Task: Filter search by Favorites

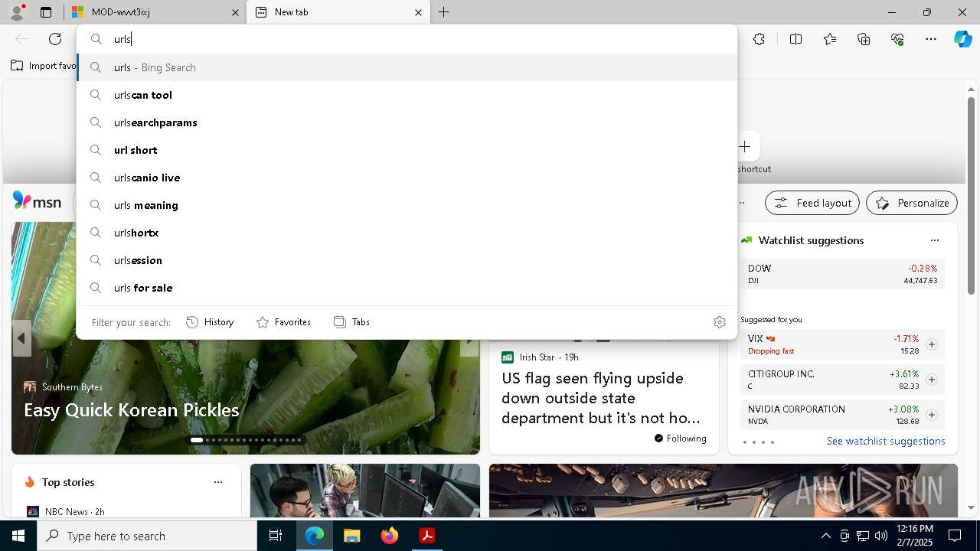Action: (x=283, y=322)
